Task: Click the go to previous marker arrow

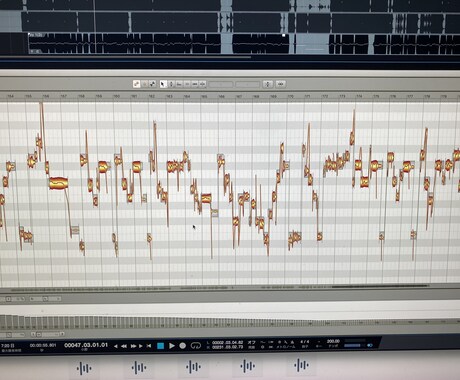Action: [x=116, y=346]
